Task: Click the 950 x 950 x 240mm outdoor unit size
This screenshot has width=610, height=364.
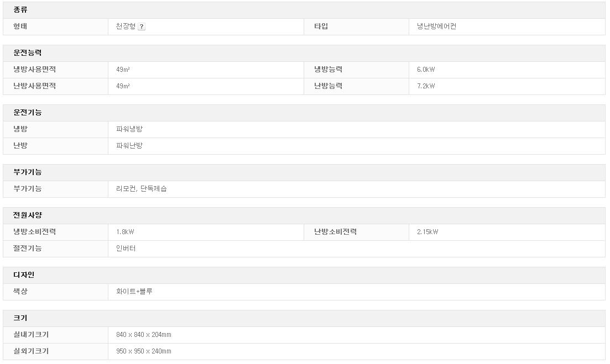Action: [144, 351]
